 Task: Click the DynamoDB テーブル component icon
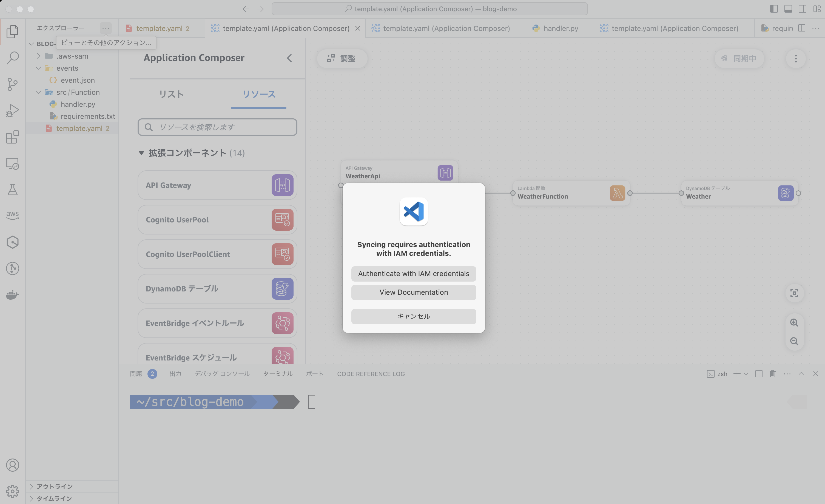tap(282, 288)
